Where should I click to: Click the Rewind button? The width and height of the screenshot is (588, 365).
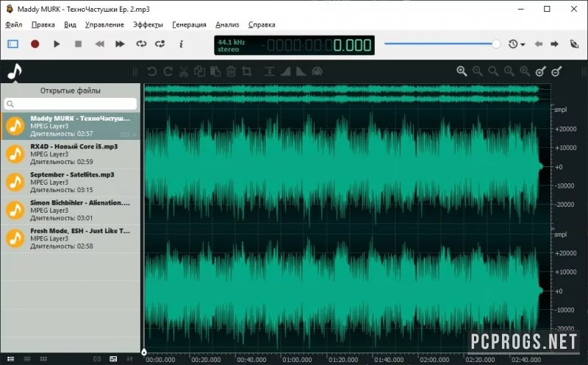tap(99, 44)
